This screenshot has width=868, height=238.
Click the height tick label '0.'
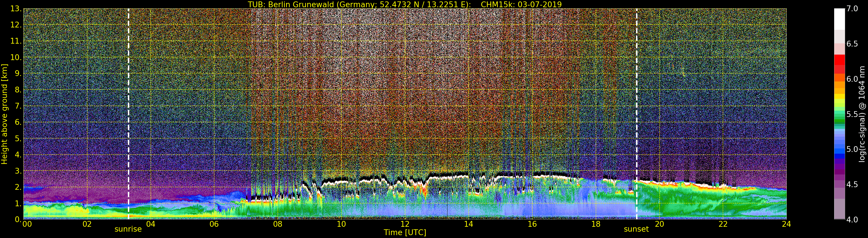click(18, 219)
